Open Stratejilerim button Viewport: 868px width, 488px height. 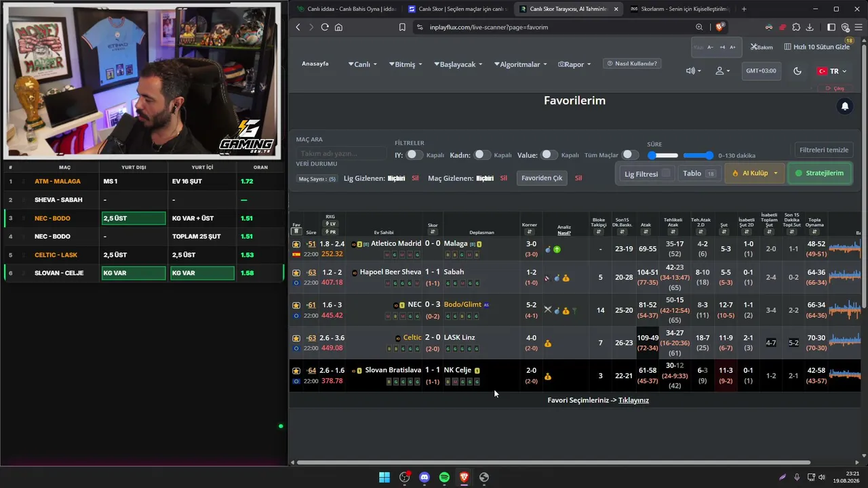(819, 174)
